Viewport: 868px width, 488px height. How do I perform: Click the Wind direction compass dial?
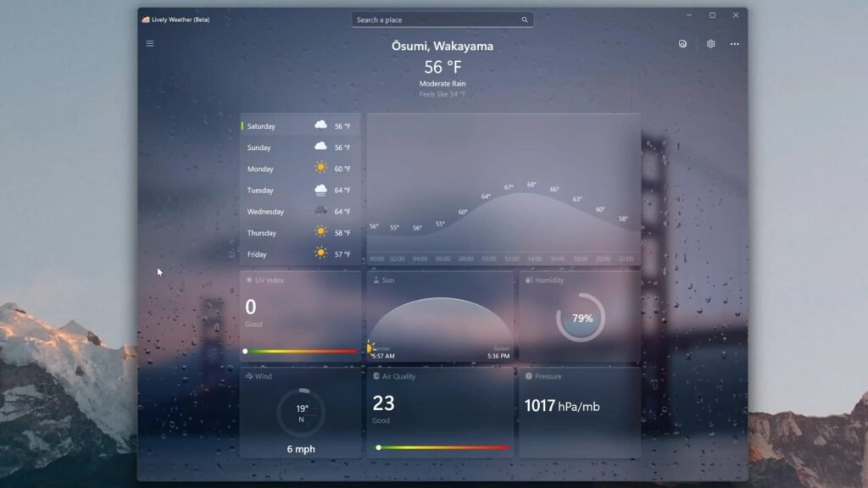click(x=301, y=413)
